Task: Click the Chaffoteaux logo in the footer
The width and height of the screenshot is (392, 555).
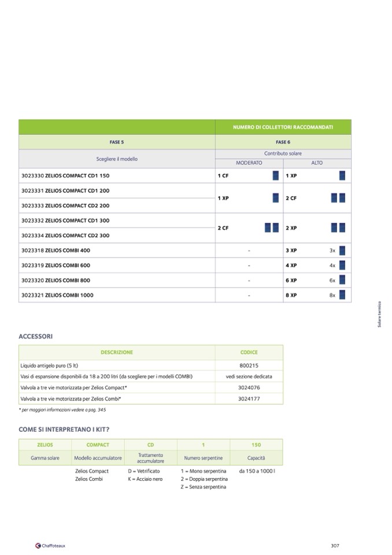Action: [x=50, y=545]
